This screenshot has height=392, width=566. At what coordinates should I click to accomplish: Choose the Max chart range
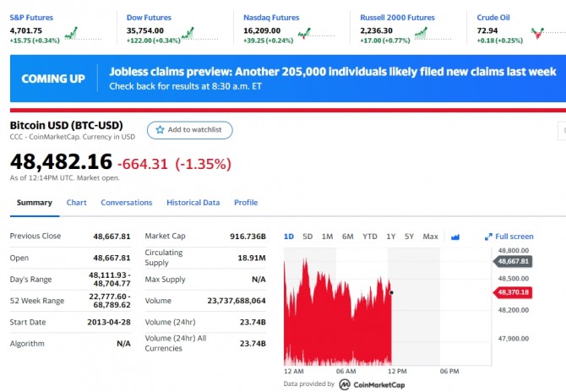[x=430, y=237]
